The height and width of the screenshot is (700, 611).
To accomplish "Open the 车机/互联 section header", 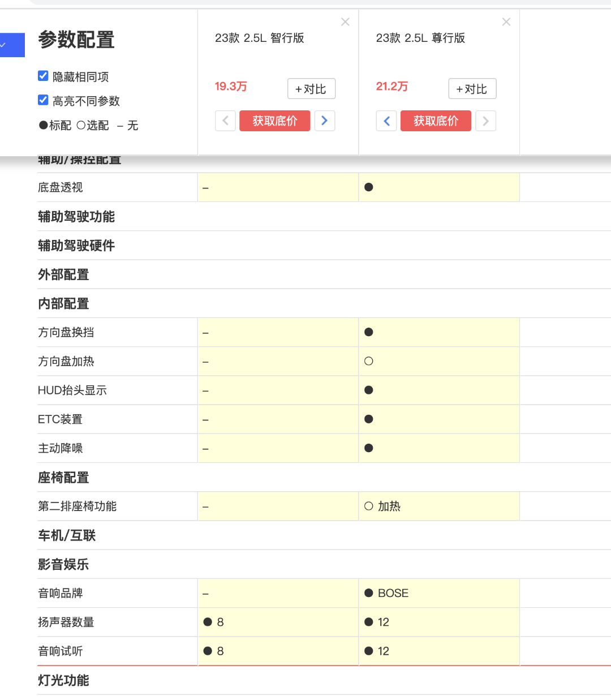I will coord(67,535).
